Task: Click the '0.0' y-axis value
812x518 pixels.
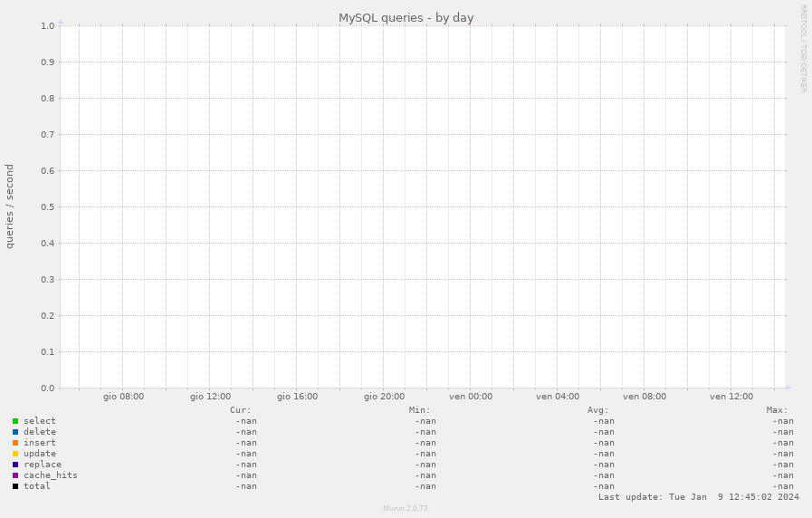Action: click(48, 388)
